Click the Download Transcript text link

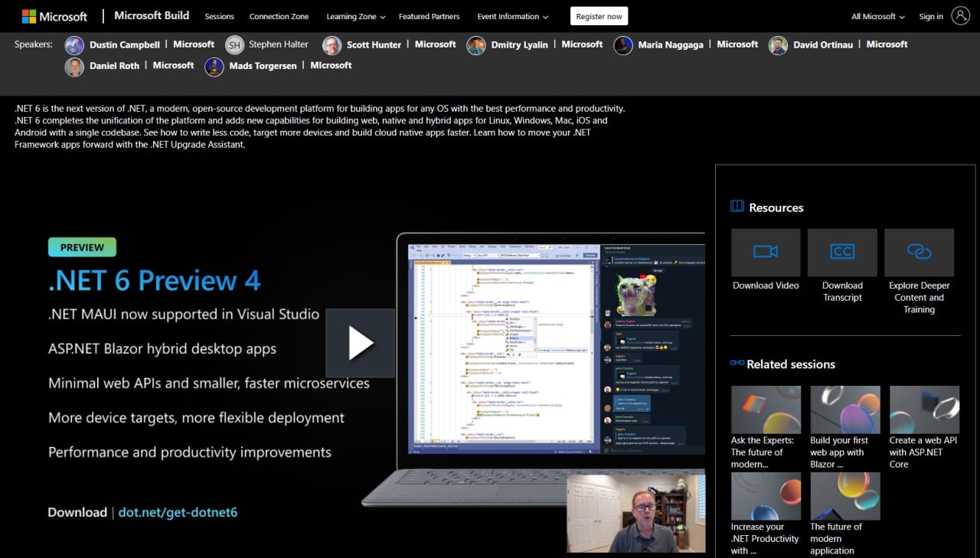point(842,292)
